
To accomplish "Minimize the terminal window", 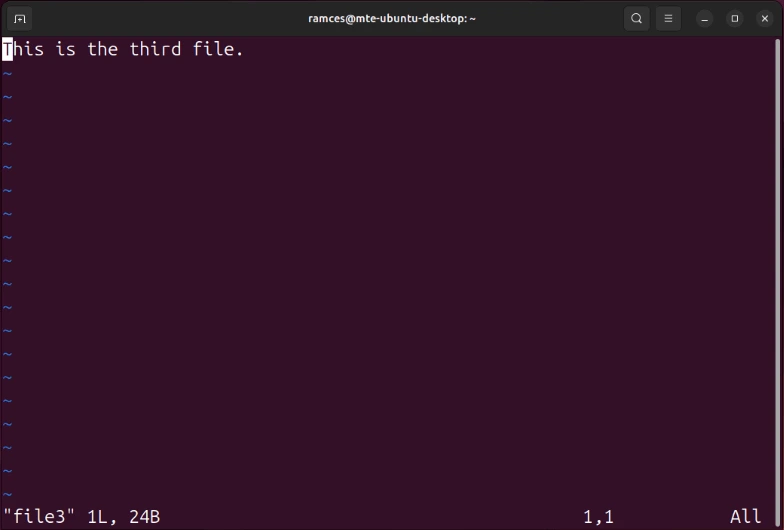I will click(x=704, y=19).
